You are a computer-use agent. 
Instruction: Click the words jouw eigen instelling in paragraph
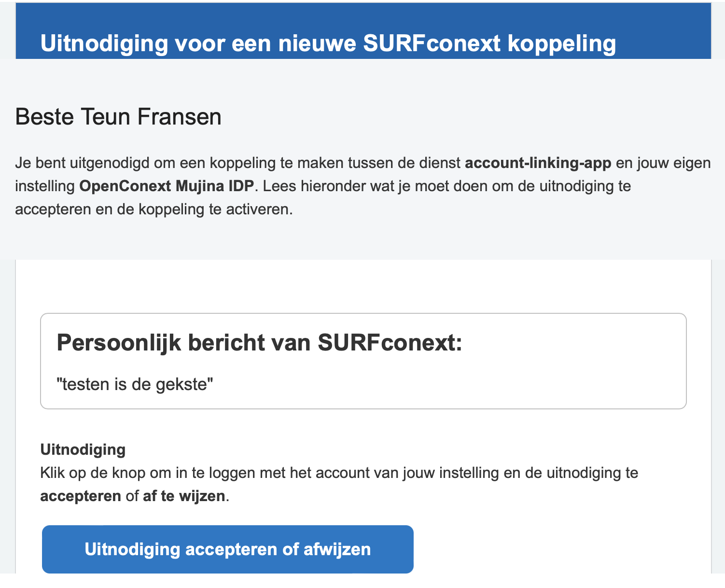click(362, 175)
